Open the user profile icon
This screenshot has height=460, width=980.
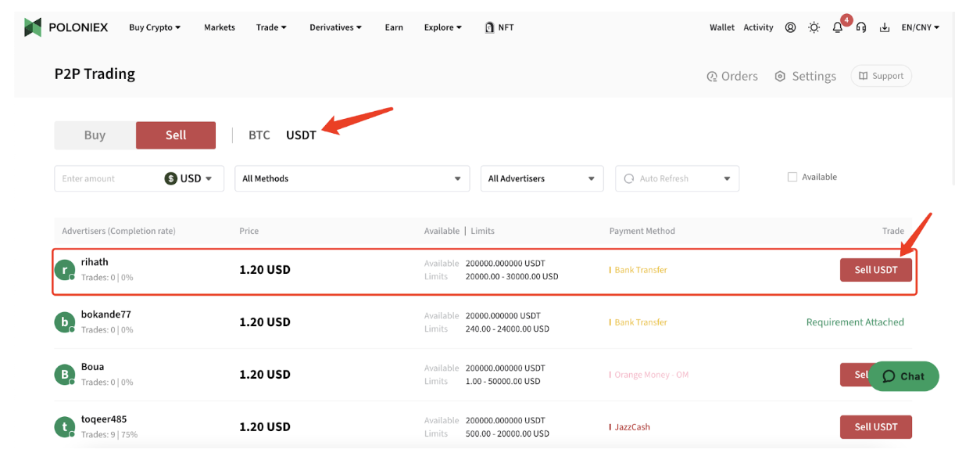[790, 27]
